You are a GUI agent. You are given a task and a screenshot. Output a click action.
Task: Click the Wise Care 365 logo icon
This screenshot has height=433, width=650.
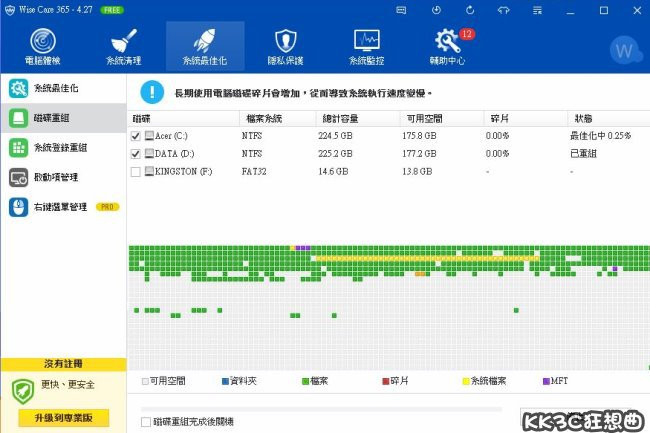click(x=10, y=10)
